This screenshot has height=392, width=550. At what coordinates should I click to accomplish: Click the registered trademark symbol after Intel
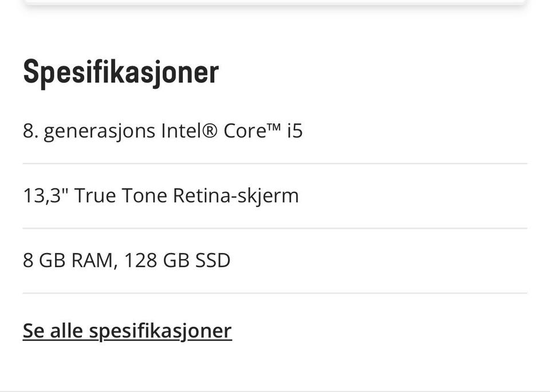[x=211, y=131]
